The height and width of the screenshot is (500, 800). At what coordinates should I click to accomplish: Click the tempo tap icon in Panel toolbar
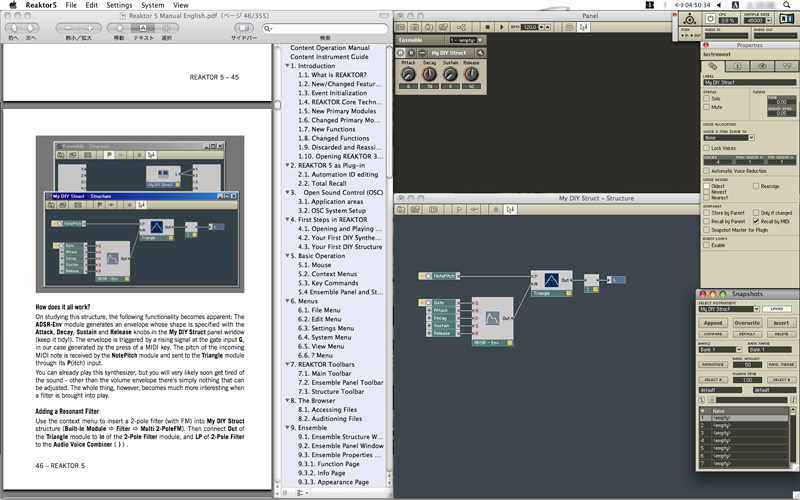click(x=569, y=27)
